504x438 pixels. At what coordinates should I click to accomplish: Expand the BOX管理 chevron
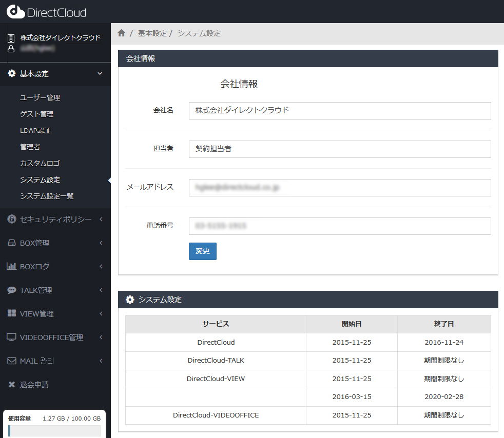click(x=101, y=243)
